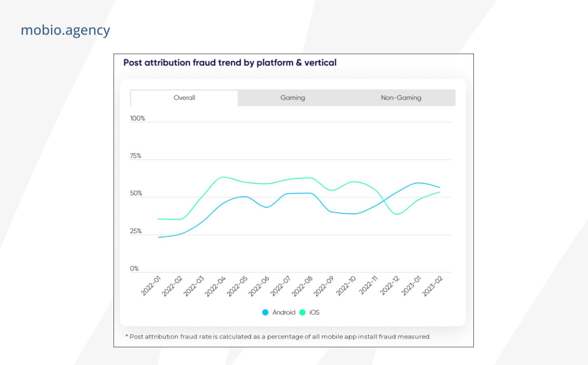Select the 2022-10 axis label
The image size is (588, 365).
[345, 286]
